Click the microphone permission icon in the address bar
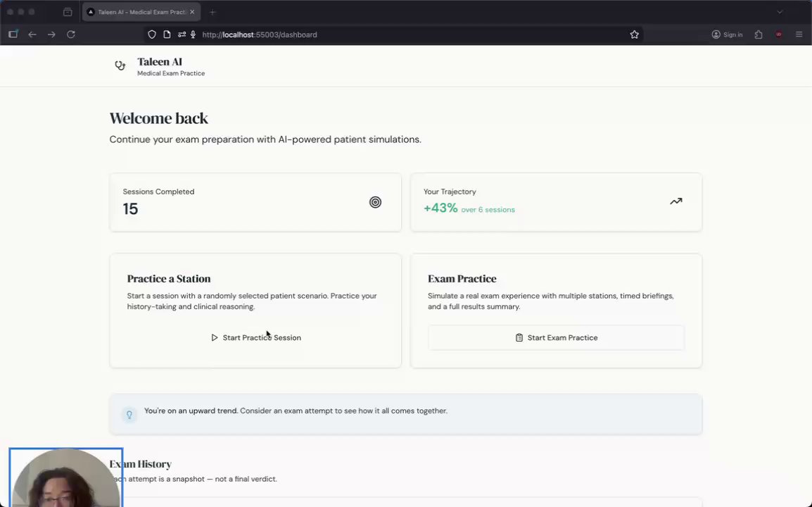Viewport: 812px width, 507px height. 193,35
